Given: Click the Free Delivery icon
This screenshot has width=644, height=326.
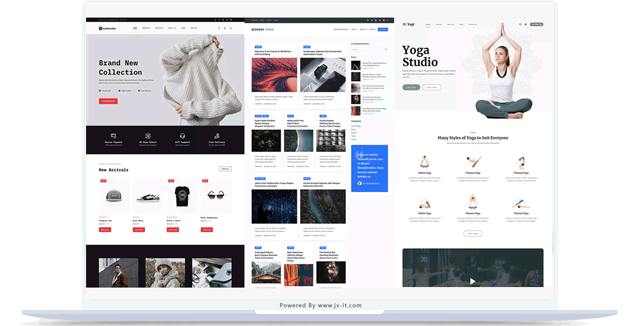Looking at the screenshot, I should (x=217, y=136).
